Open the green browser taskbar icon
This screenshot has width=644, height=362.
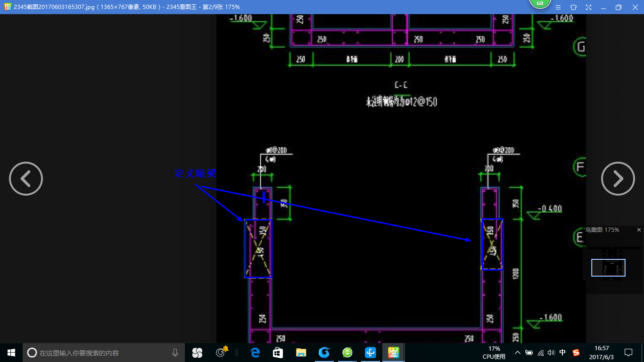tap(347, 353)
